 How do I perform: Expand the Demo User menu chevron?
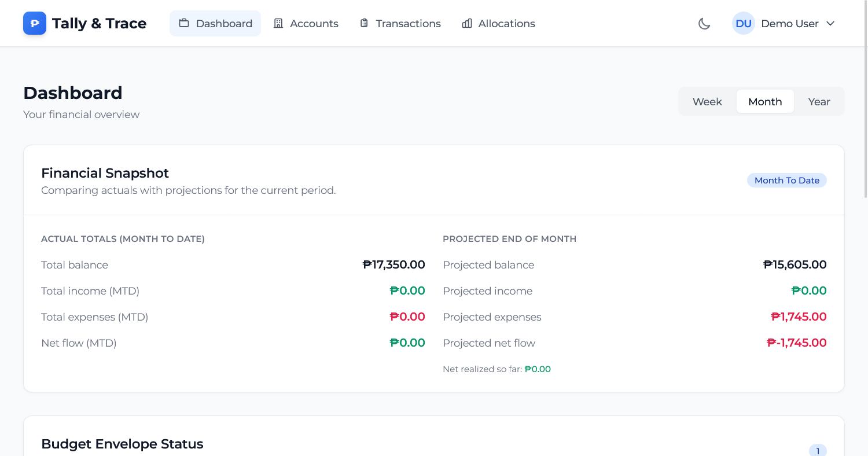(x=830, y=24)
